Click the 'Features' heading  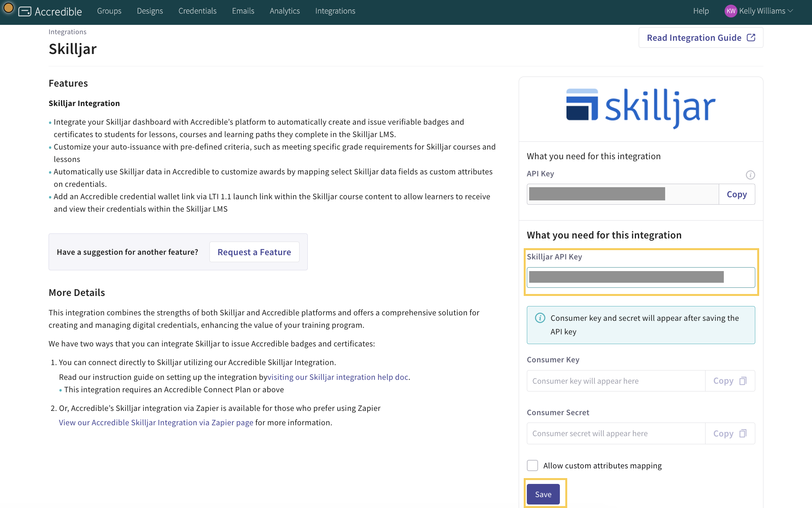[x=68, y=83]
